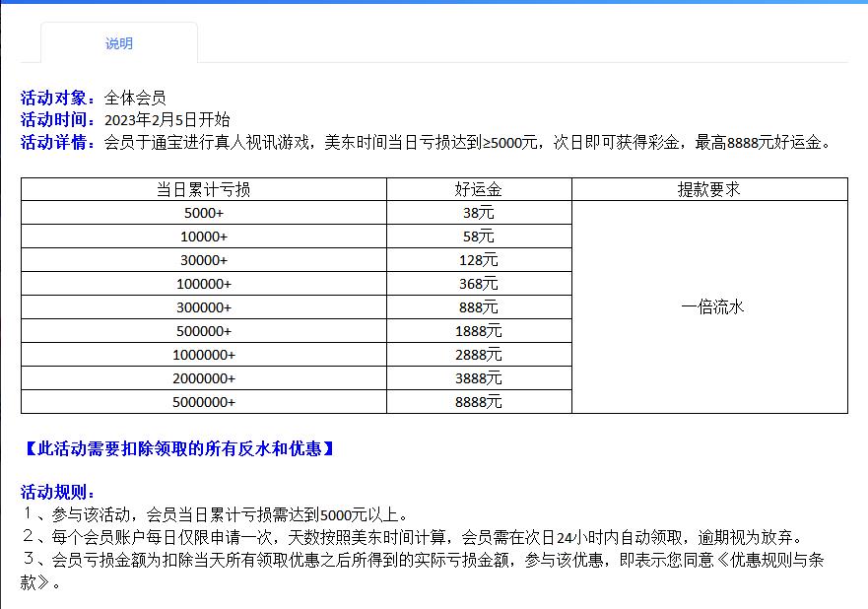Screen dimensions: 868x609
Task: Select the 5000+ loss tier cell
Action: pos(204,213)
